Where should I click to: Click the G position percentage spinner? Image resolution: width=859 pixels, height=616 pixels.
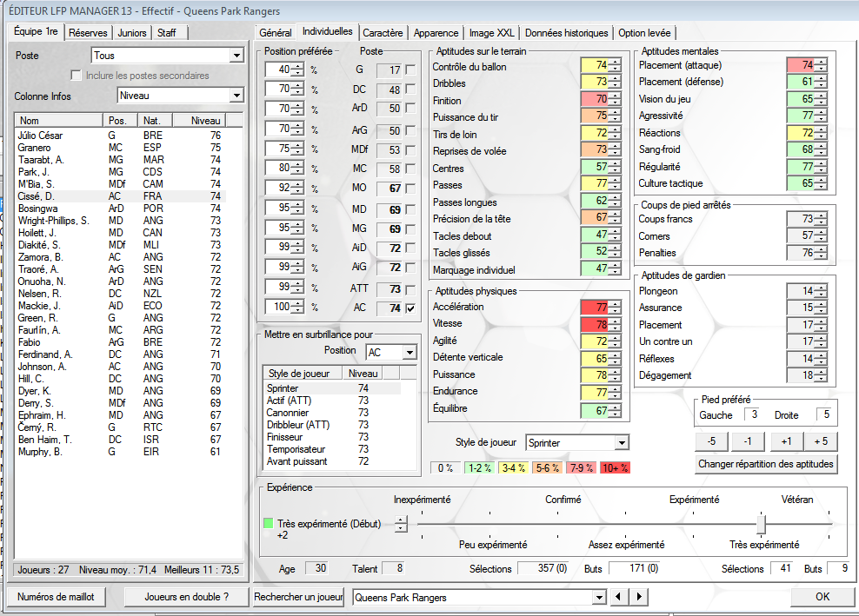pos(297,70)
